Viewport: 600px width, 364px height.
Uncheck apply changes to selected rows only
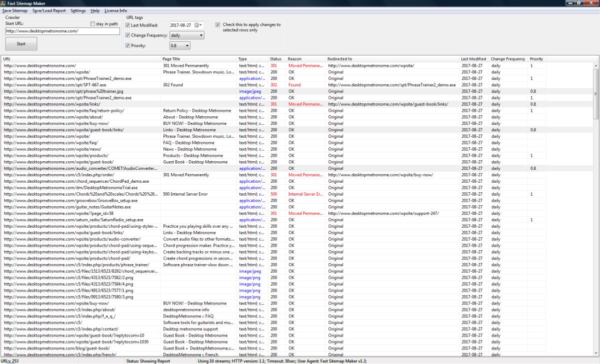(x=217, y=24)
